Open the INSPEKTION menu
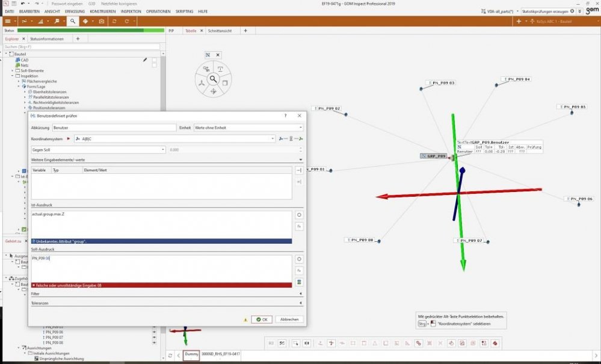The height and width of the screenshot is (364, 601). pos(131,11)
